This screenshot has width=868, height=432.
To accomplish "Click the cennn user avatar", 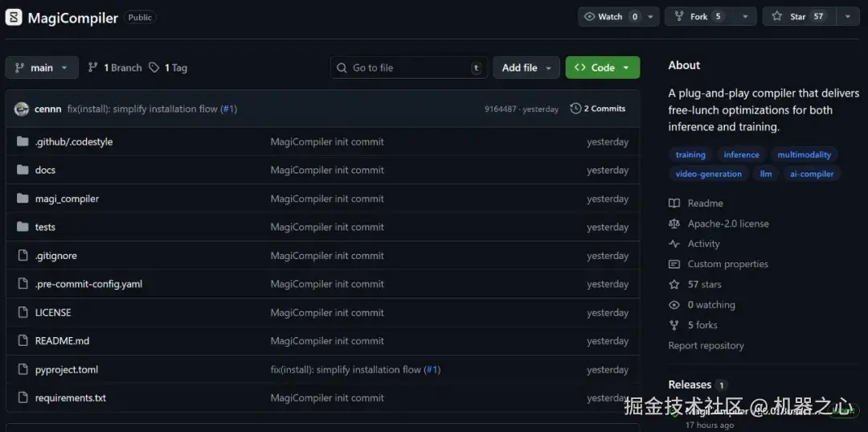I will 22,109.
